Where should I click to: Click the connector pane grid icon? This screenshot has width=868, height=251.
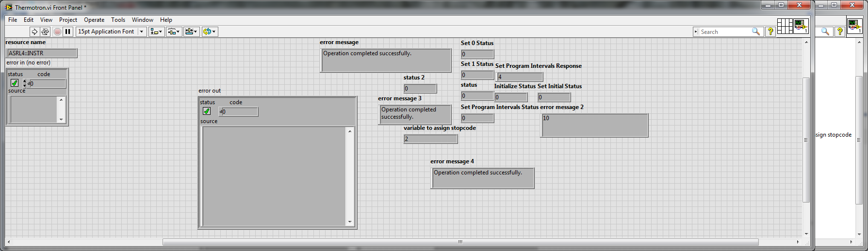tap(785, 26)
